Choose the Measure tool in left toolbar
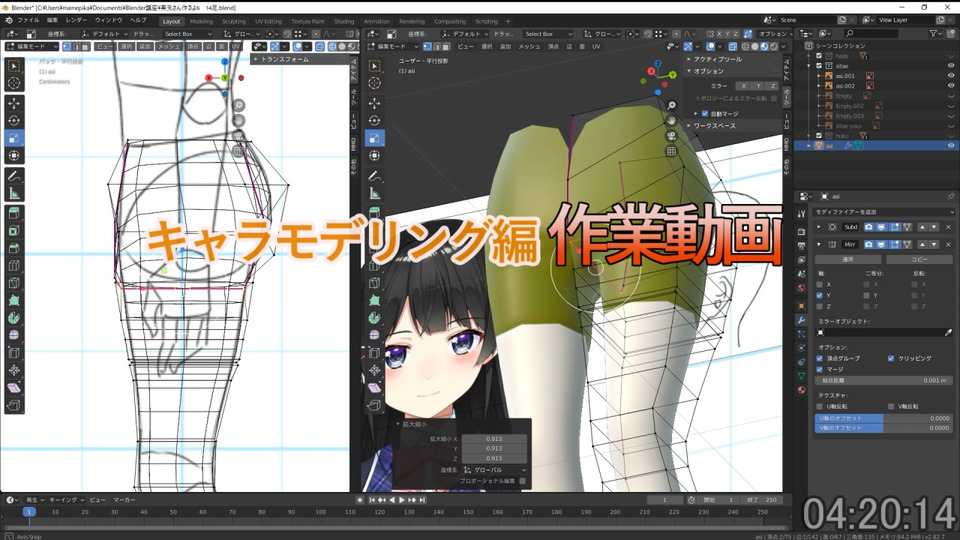Screen dimensions: 960x540 tap(14, 194)
